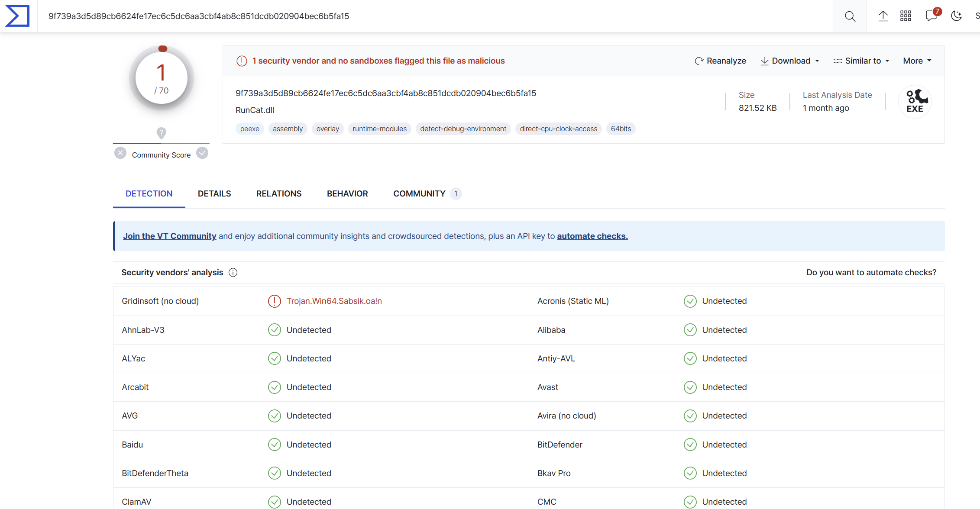Switch to the DETAILS tab
This screenshot has width=980, height=509.
tap(214, 193)
